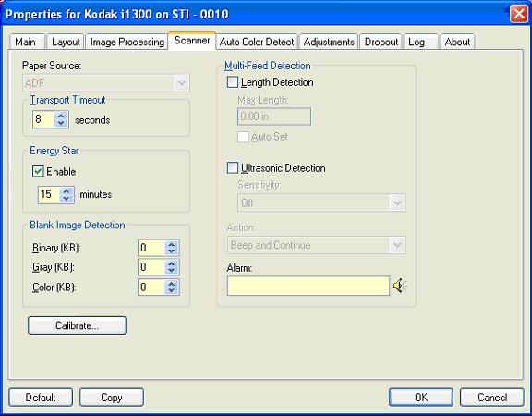
Task: Decrease Binary (KB) blank detection value
Action: click(x=172, y=252)
